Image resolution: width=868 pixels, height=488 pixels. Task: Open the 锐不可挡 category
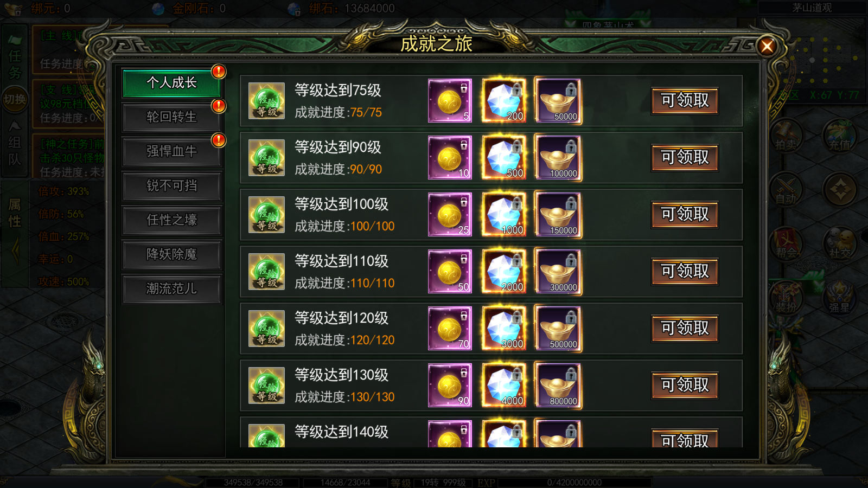171,186
